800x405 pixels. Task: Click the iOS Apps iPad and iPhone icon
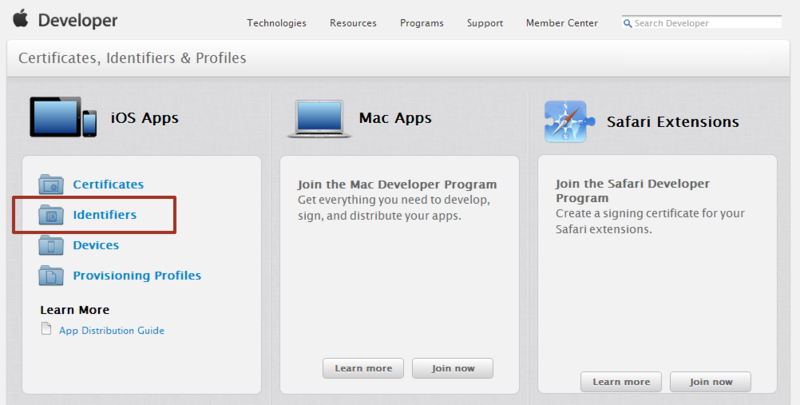click(63, 117)
